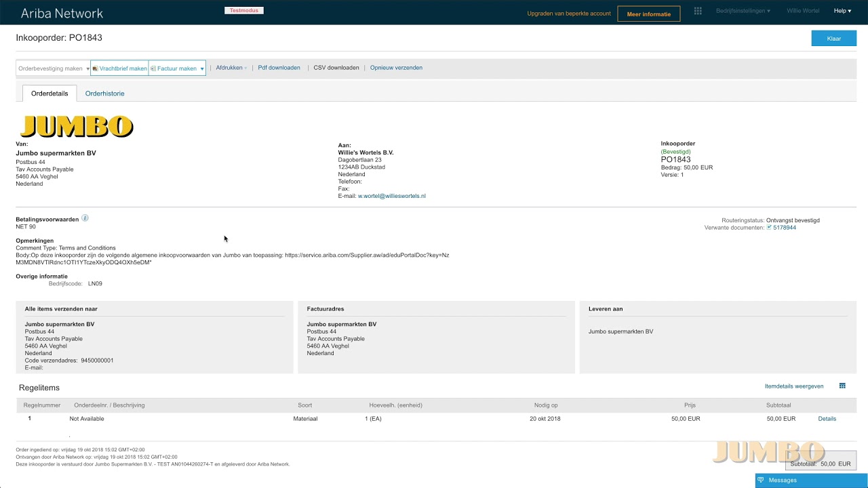
Task: Click the Subtotaal column header
Action: tap(778, 405)
